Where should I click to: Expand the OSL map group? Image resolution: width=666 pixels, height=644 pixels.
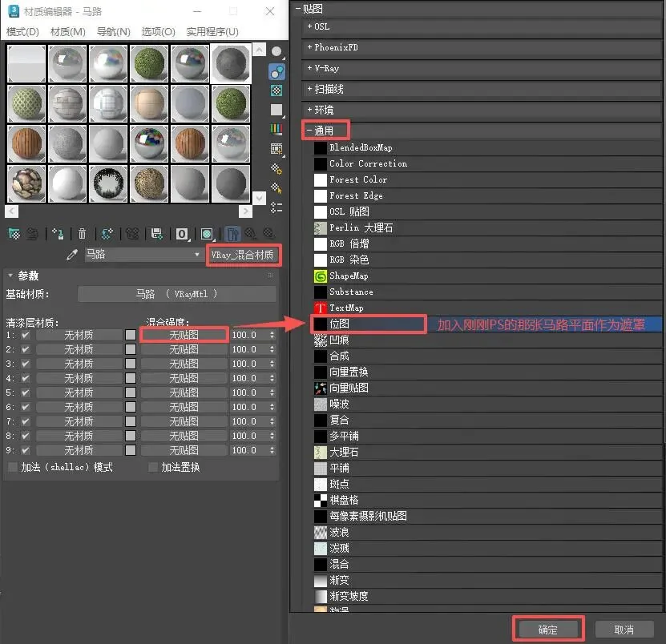[309, 26]
